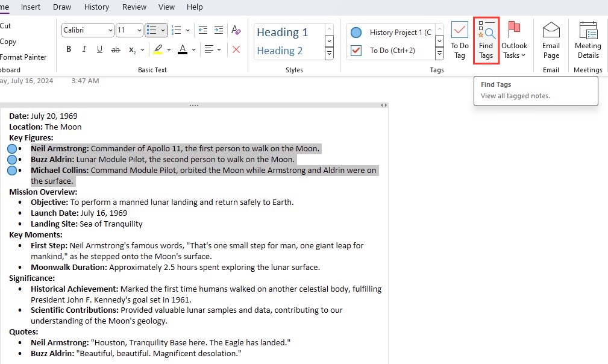Insert Meeting Details
This screenshot has height=364, width=608.
tap(588, 40)
